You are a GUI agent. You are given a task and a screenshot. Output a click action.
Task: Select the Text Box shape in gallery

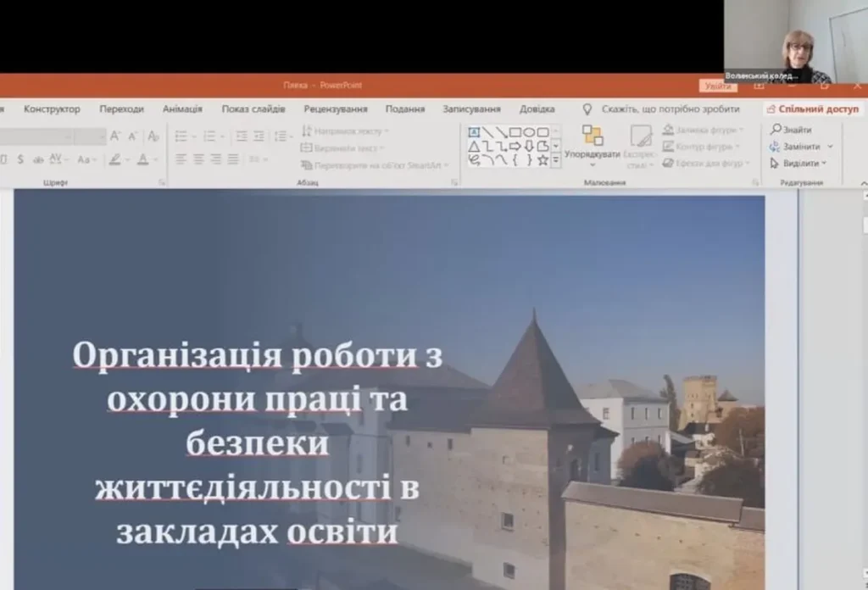click(474, 132)
